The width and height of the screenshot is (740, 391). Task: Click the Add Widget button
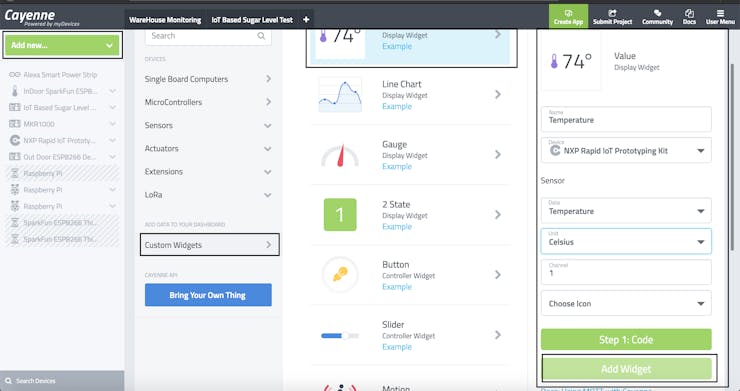pos(626,369)
